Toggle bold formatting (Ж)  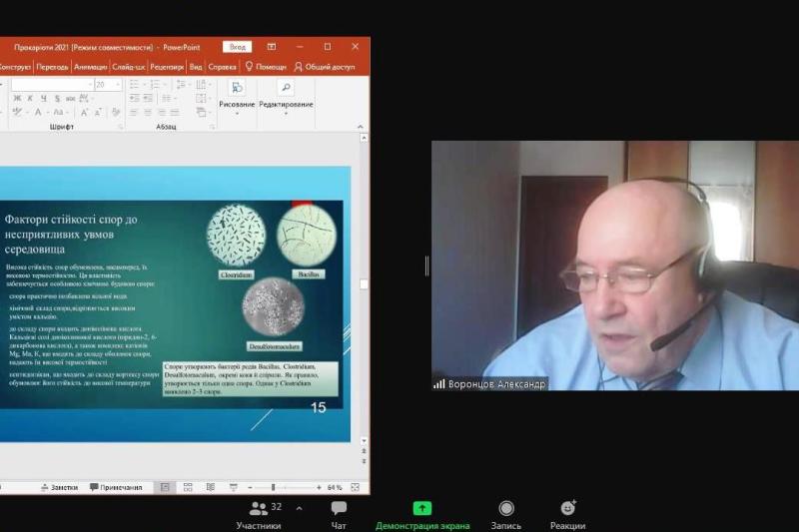point(17,98)
